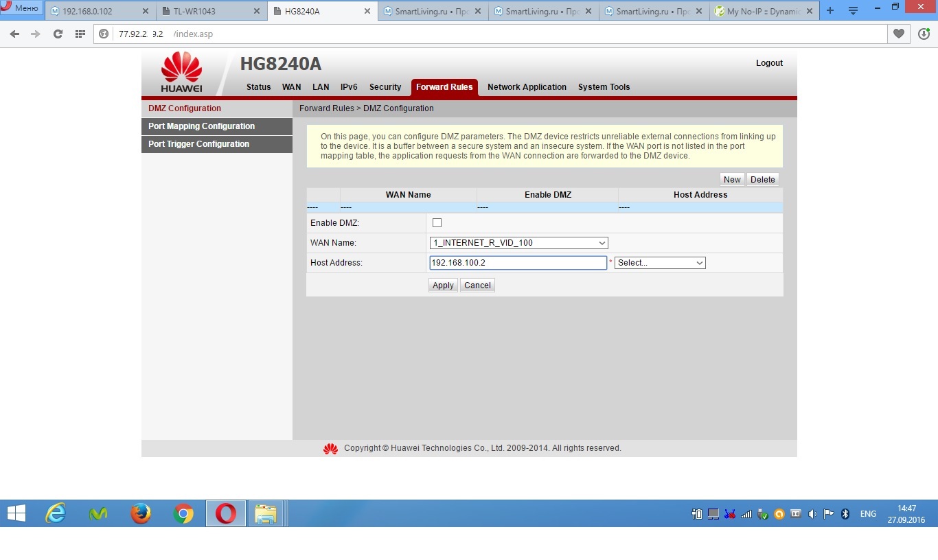Click the Logout link
The height and width of the screenshot is (560, 938).
click(x=769, y=63)
